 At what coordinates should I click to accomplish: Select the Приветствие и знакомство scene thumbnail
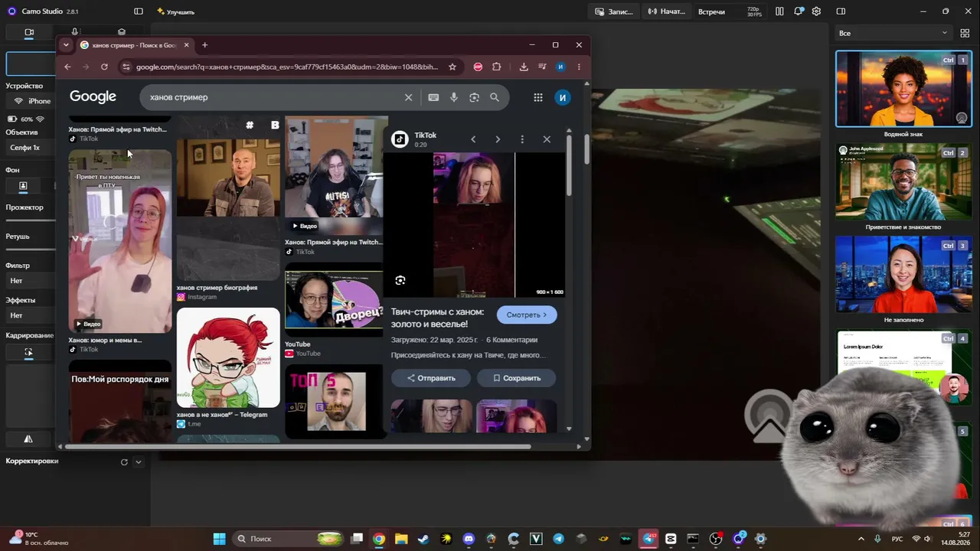(903, 181)
